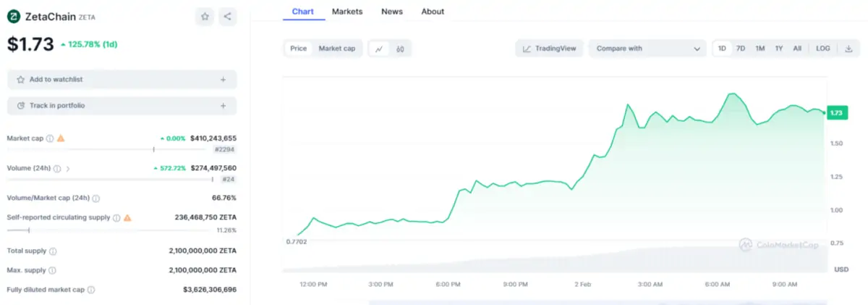Image resolution: width=868 pixels, height=305 pixels.
Task: Star ZetaChain as a favorite
Action: click(x=205, y=16)
